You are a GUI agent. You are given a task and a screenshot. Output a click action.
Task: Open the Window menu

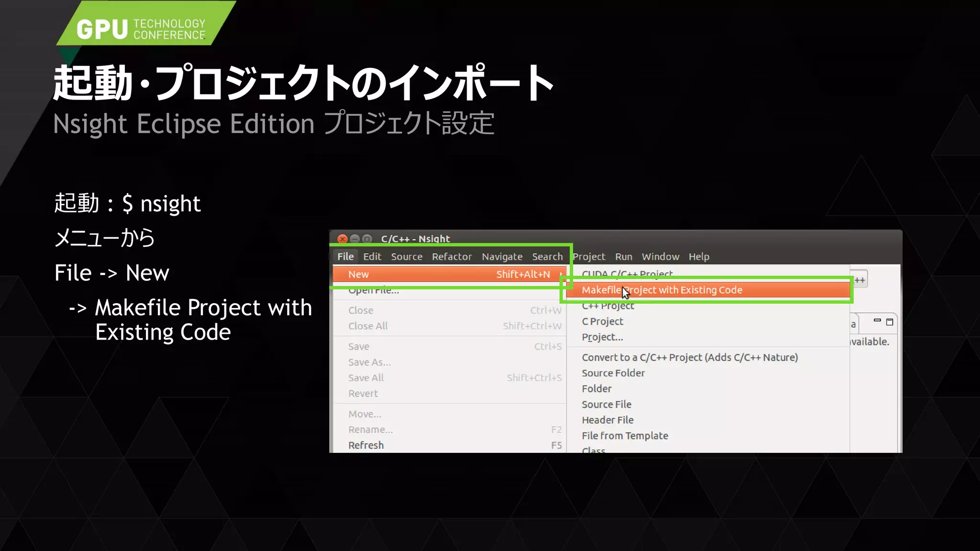pos(660,256)
